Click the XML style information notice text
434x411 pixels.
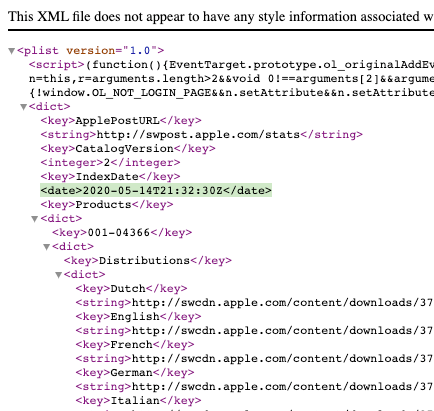click(221, 16)
